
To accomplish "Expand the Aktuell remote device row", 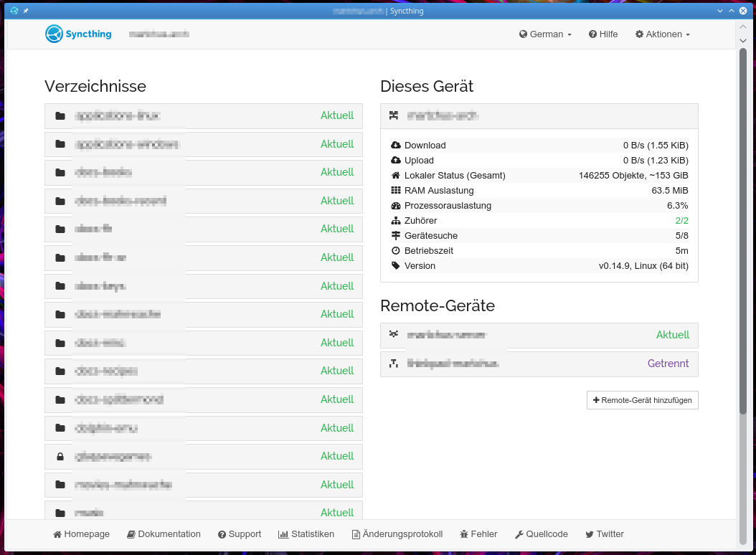I will coord(539,335).
